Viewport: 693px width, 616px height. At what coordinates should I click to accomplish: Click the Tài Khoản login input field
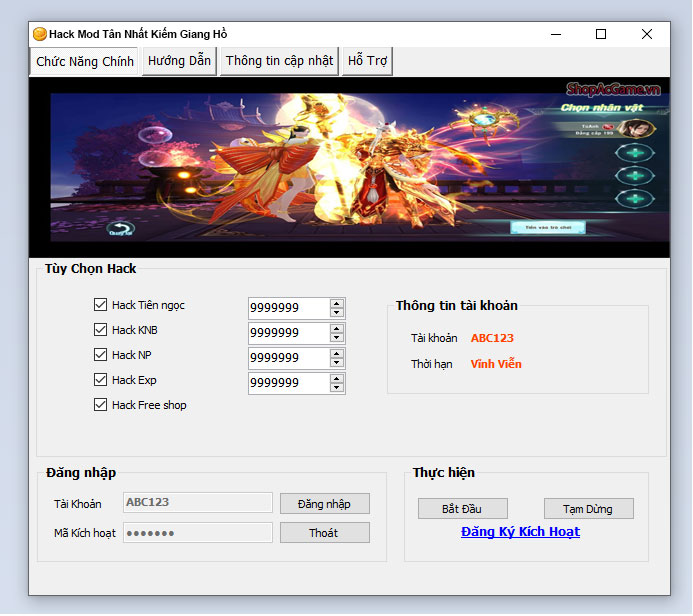[x=198, y=502]
